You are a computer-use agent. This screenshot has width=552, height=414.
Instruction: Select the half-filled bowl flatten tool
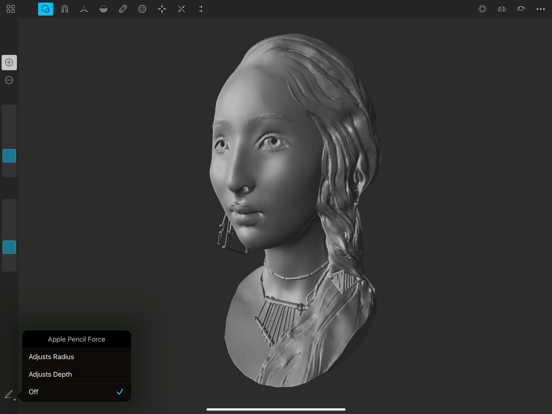(104, 9)
